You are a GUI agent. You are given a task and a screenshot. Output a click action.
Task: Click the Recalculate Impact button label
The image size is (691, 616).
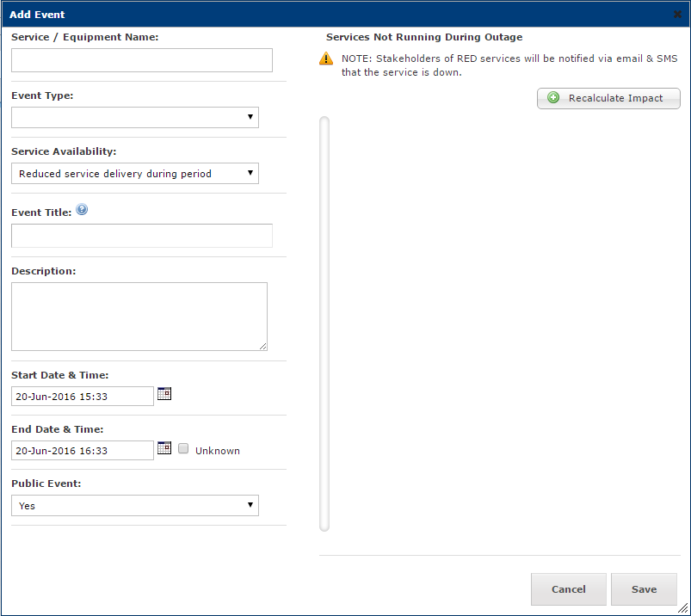point(615,98)
